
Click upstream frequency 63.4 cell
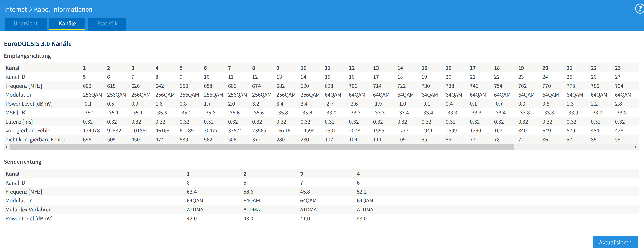(x=191, y=192)
